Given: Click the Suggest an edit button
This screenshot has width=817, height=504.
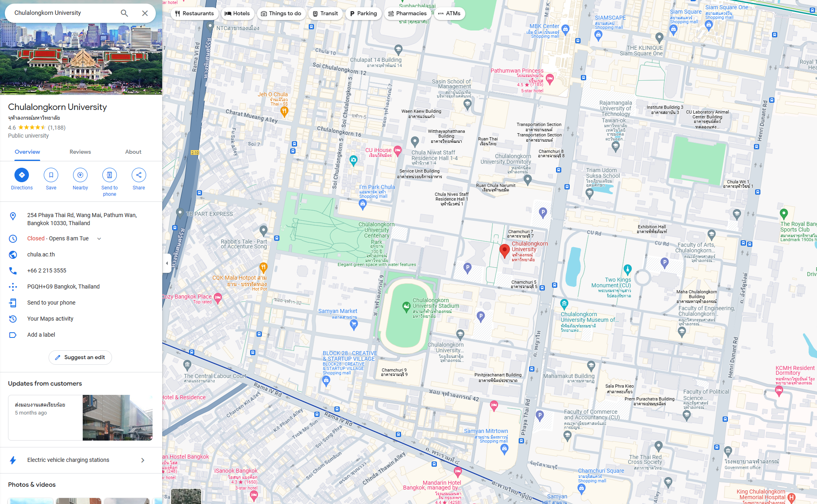Looking at the screenshot, I should (x=80, y=358).
